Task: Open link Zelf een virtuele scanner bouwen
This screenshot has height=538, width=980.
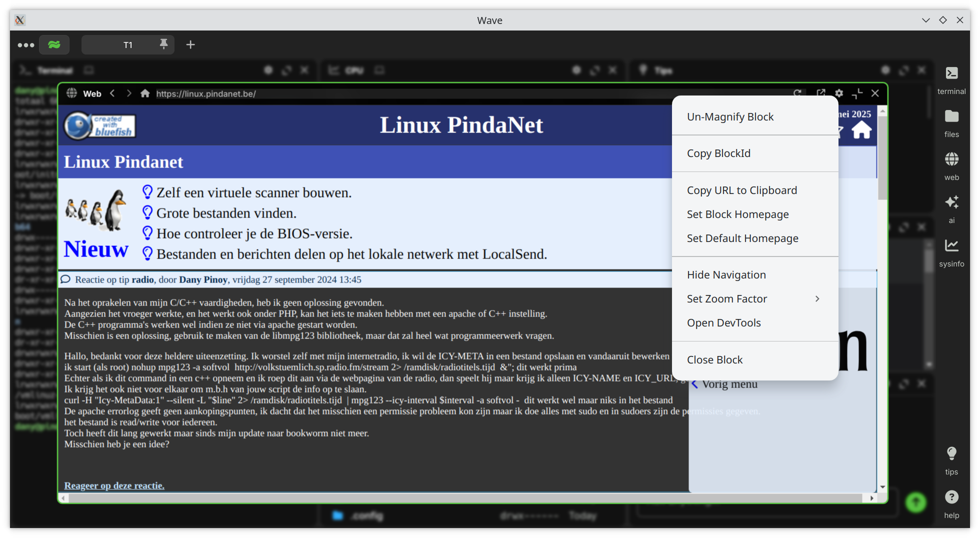Action: [x=254, y=192]
